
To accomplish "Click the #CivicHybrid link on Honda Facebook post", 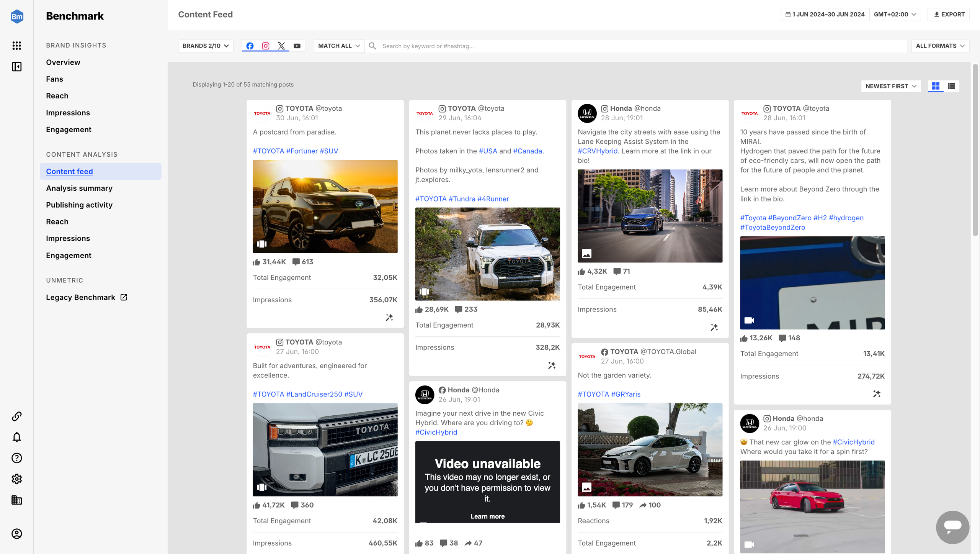I will tap(436, 432).
